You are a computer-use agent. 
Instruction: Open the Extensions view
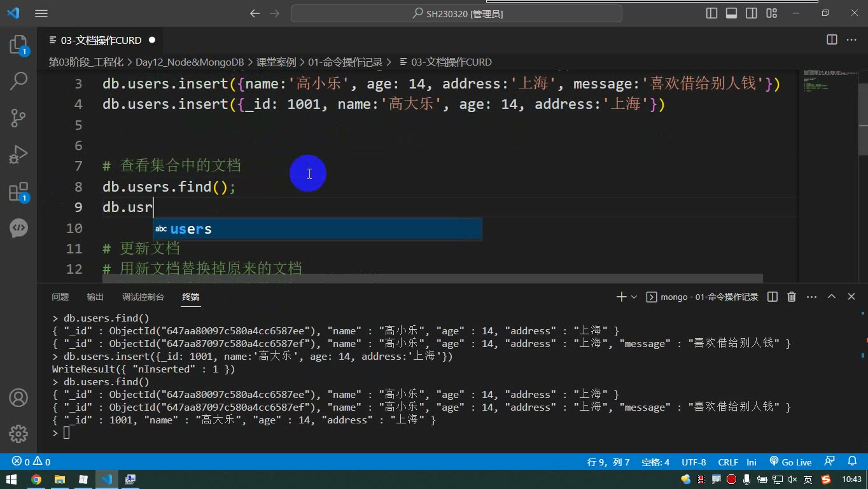18,192
